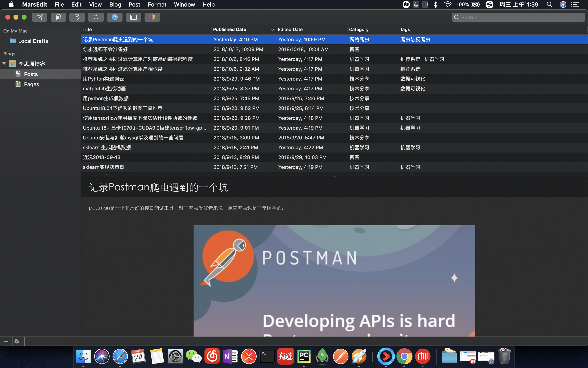Open the Wi-Fi status menu
588x368 pixels.
[x=447, y=4]
